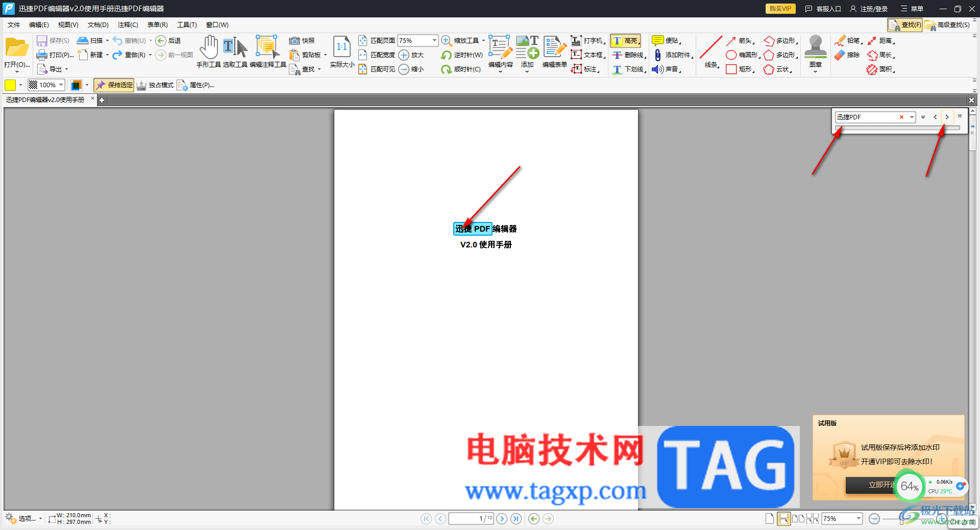Open the 扫描 scan dropdown arrow
980x530 pixels.
point(107,41)
